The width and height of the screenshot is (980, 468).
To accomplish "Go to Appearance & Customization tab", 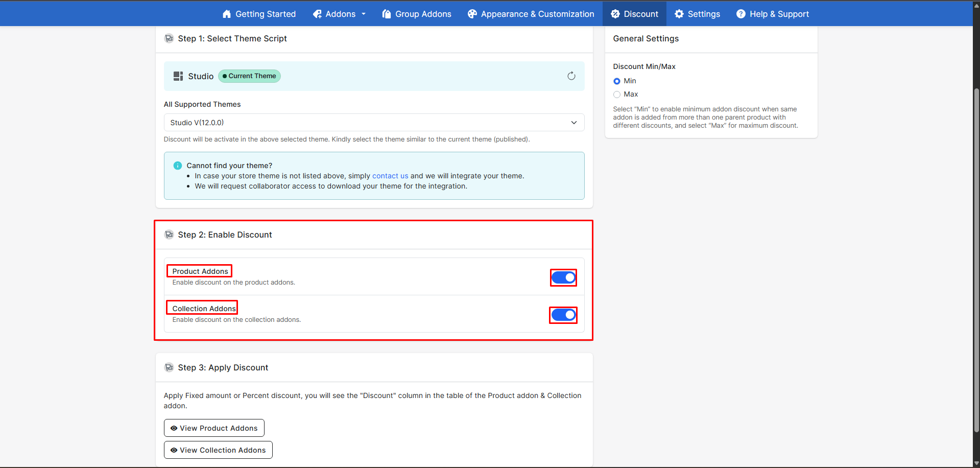I will pyautogui.click(x=537, y=14).
